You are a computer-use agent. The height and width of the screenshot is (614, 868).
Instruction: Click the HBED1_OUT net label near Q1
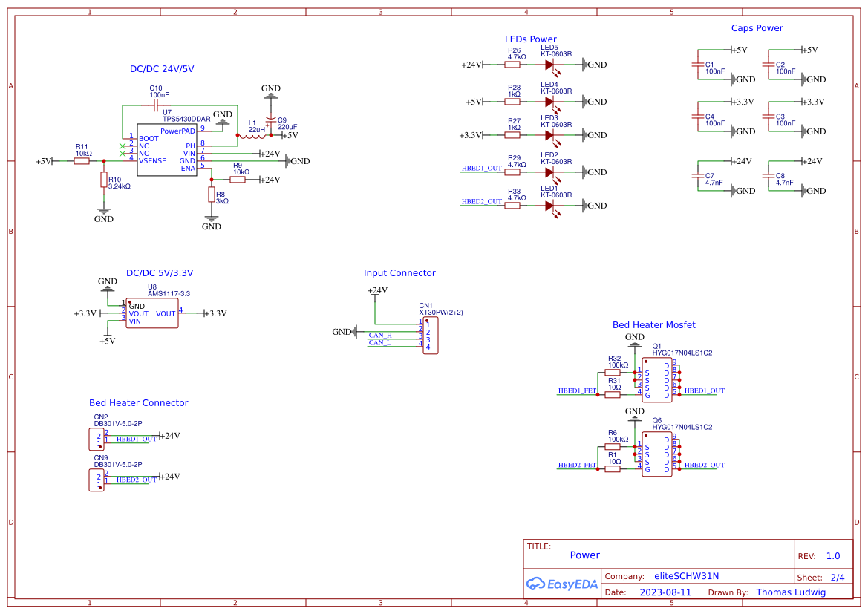pyautogui.click(x=702, y=390)
